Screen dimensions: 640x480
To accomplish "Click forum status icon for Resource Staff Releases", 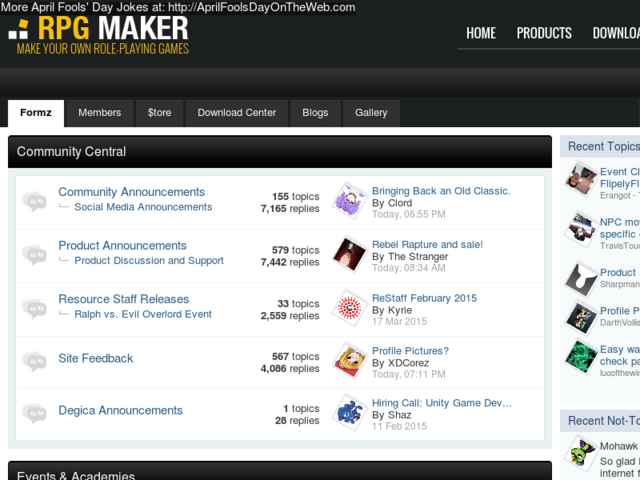I will click(35, 308).
